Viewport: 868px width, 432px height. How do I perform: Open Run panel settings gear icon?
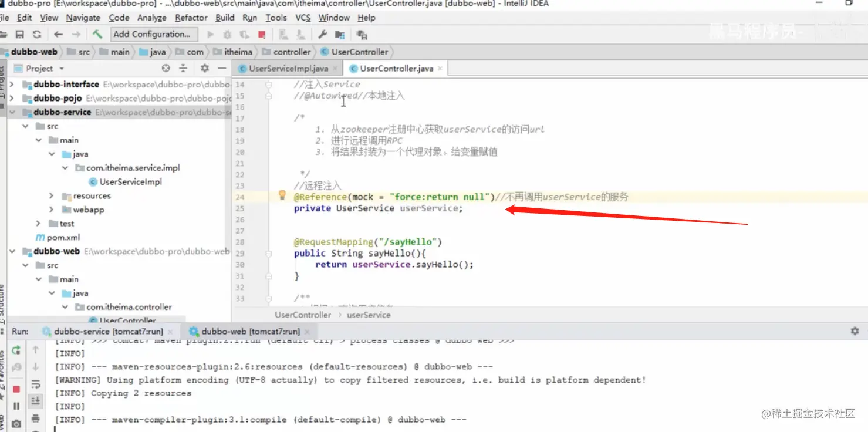[855, 331]
